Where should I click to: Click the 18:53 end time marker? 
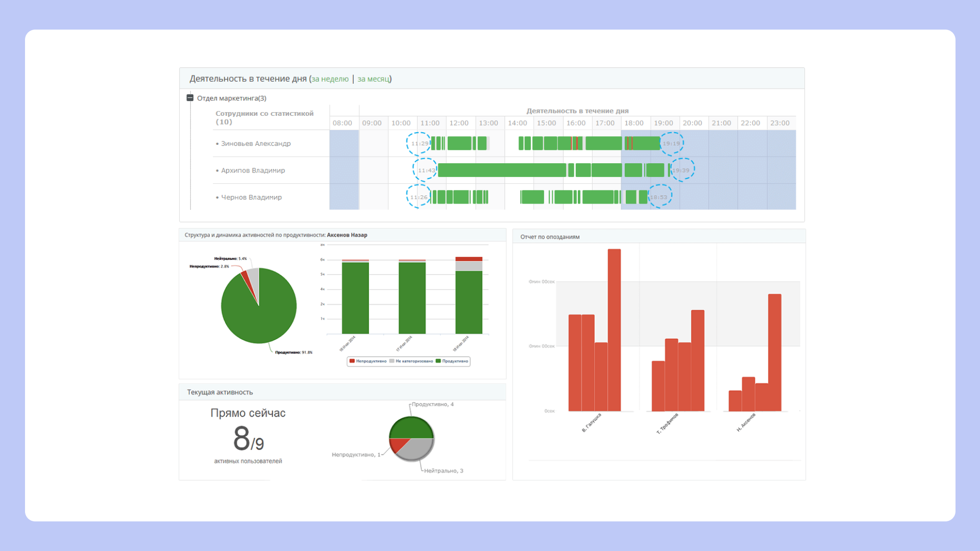click(x=659, y=197)
